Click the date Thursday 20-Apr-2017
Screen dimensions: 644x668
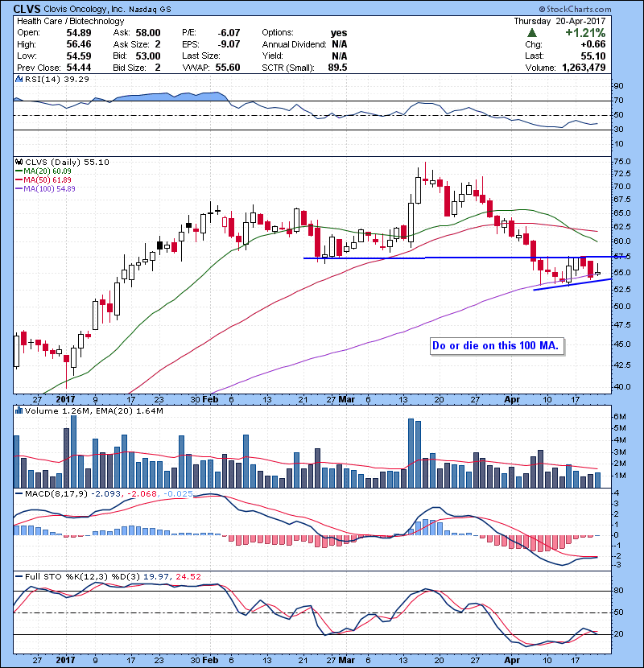click(x=559, y=21)
